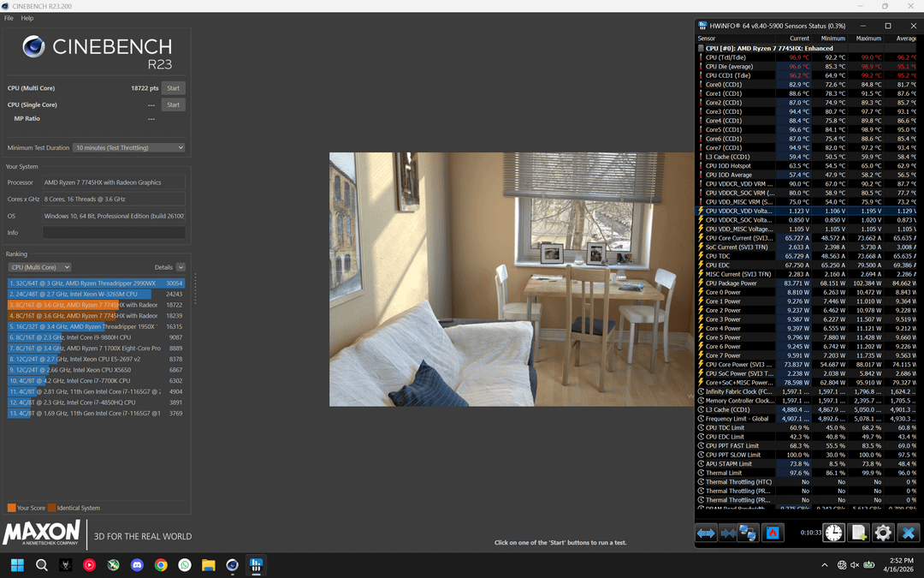924x578 pixels.
Task: Click HWiNFO collapse-columns inward arrows icon
Action: (x=727, y=533)
